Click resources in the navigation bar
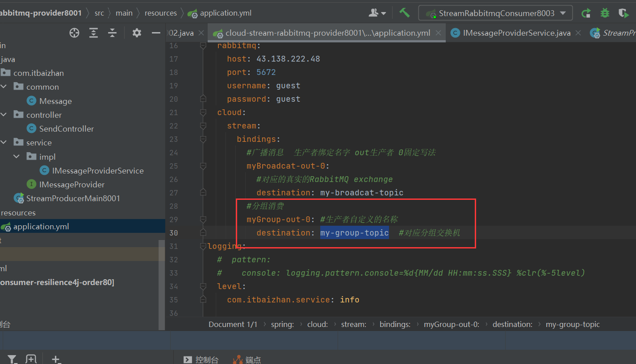The image size is (636, 364). click(161, 13)
